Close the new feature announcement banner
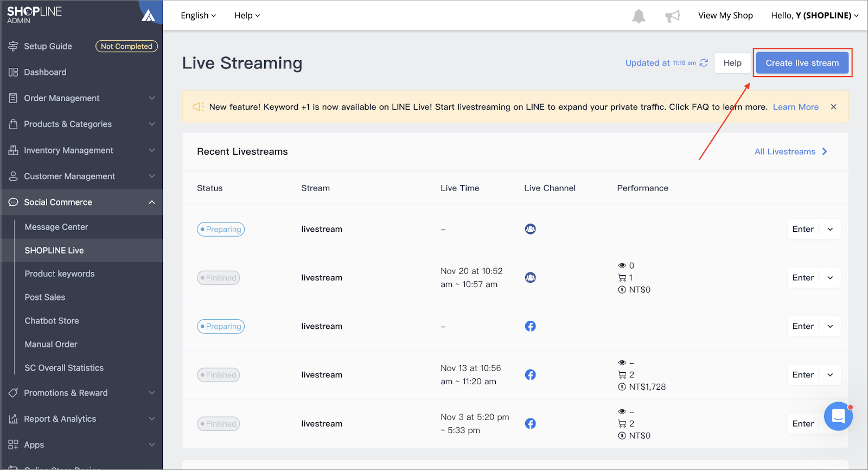The width and height of the screenshot is (868, 470). 834,107
